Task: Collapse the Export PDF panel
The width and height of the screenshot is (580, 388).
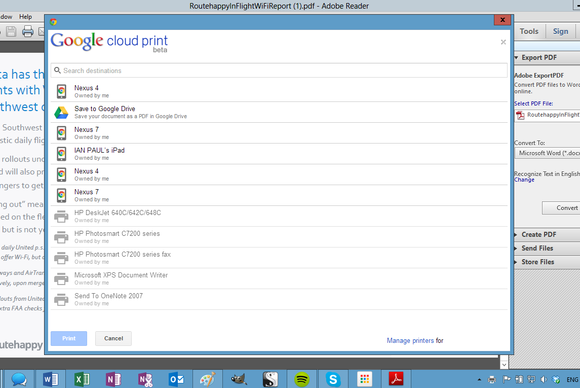Action: pyautogui.click(x=516, y=58)
